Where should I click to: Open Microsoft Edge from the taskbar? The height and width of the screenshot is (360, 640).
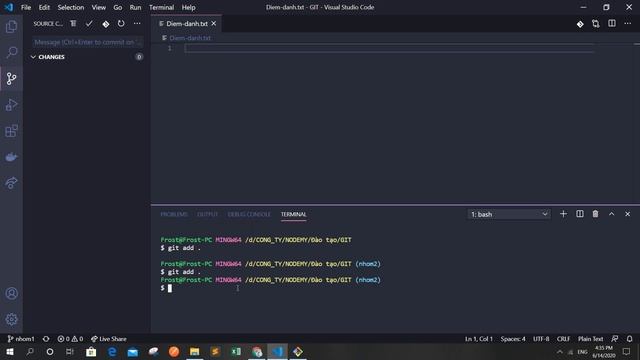112,351
